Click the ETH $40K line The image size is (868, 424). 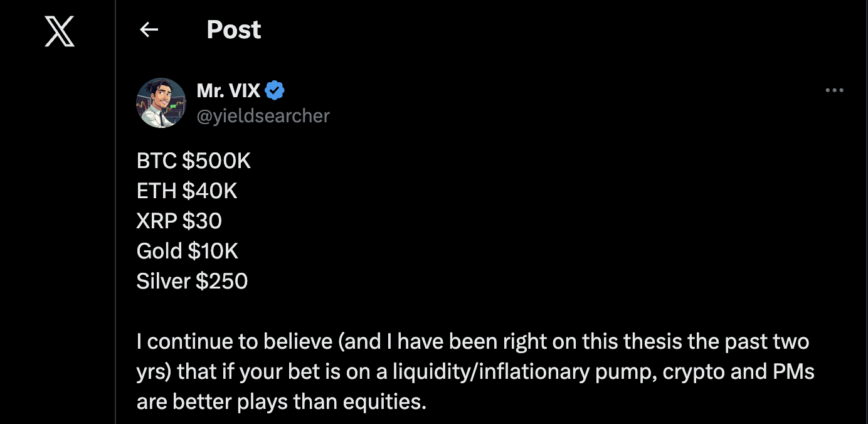187,191
